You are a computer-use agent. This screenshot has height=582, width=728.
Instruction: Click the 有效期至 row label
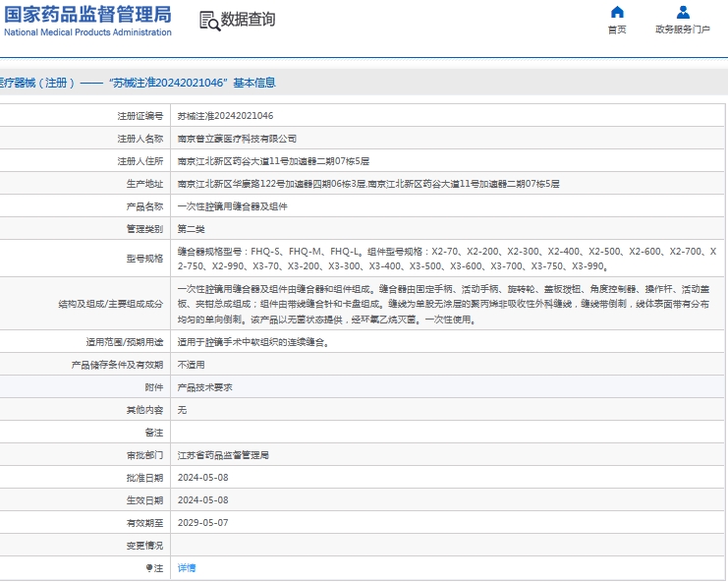[144, 523]
